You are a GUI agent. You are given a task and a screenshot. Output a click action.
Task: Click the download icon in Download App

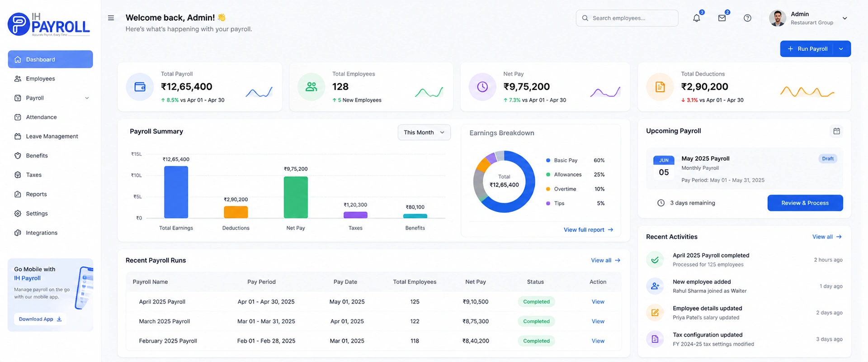(x=59, y=319)
